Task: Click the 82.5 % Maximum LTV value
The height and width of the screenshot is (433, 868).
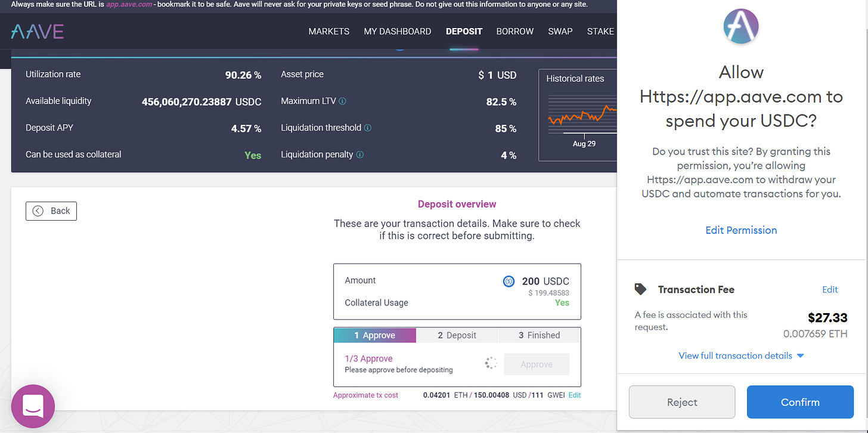Action: click(501, 102)
